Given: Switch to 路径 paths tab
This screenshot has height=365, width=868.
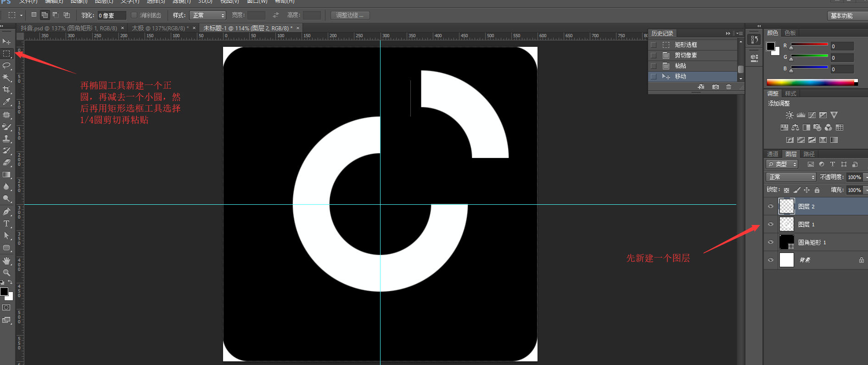Looking at the screenshot, I should coord(809,154).
